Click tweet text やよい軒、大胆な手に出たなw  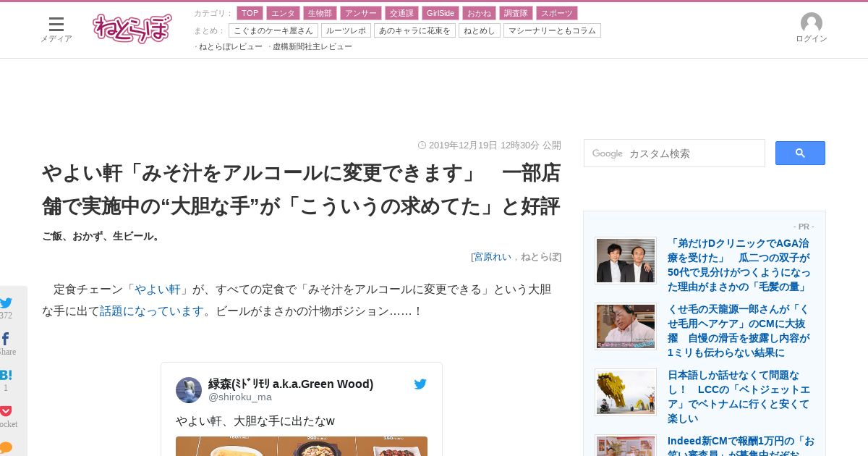(x=255, y=421)
